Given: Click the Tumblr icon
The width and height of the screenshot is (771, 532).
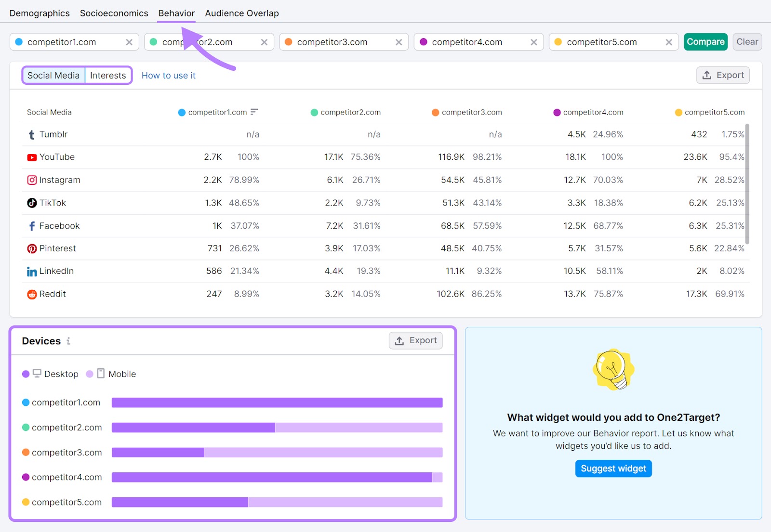Looking at the screenshot, I should 31,134.
